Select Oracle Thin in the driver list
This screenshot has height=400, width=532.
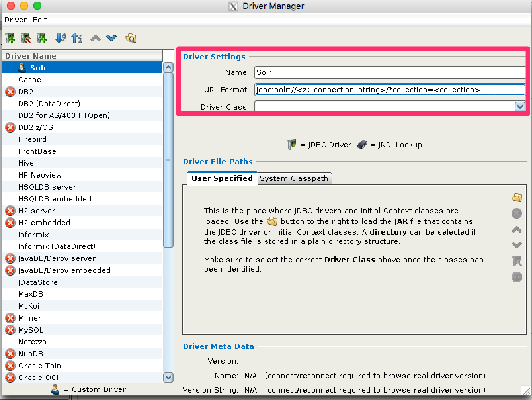click(40, 366)
